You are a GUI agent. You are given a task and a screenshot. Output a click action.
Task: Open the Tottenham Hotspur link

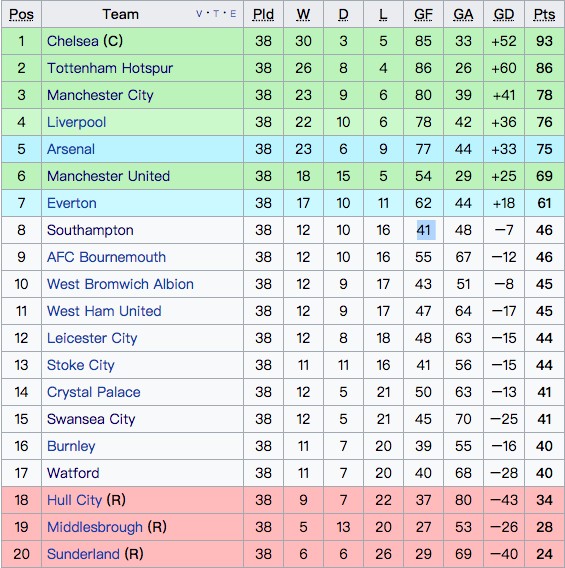(110, 68)
